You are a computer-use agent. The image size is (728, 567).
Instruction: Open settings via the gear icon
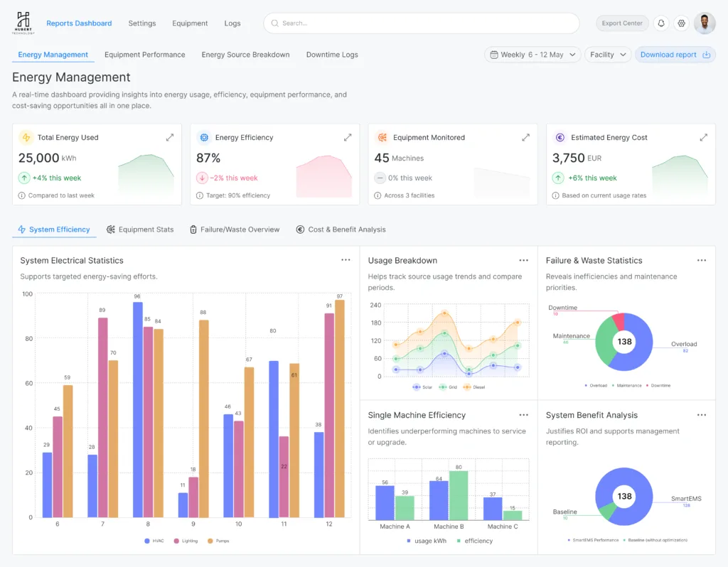click(x=681, y=23)
